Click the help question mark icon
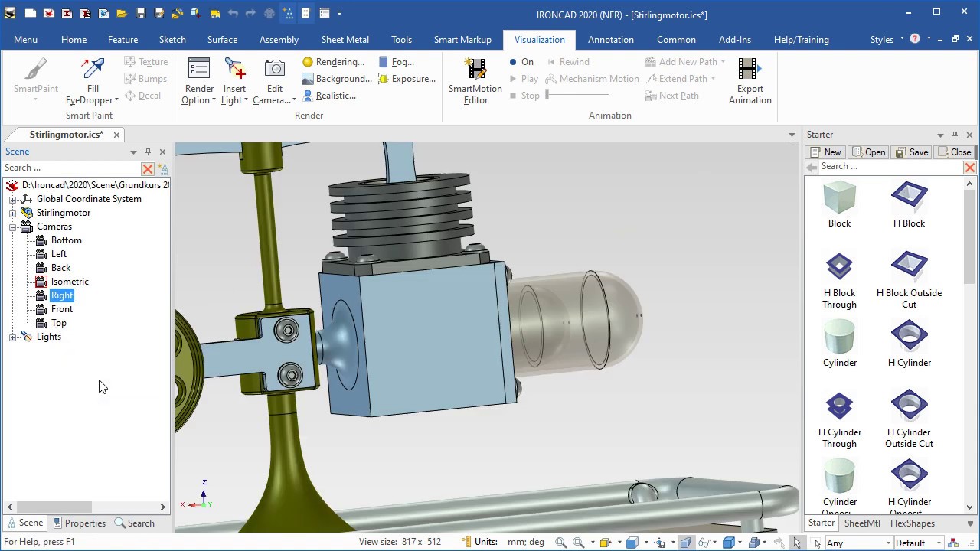Viewport: 980px width, 551px height. 915,39
